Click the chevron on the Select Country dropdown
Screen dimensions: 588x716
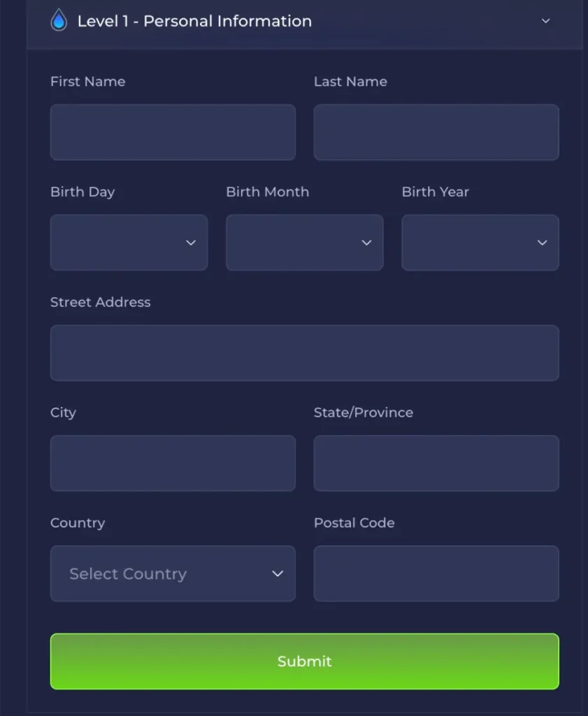tap(278, 573)
